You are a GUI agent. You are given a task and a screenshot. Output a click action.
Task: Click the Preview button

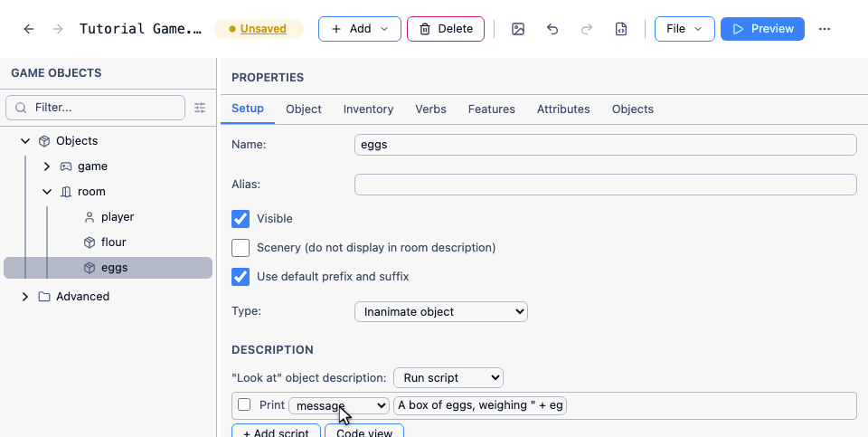pos(762,29)
